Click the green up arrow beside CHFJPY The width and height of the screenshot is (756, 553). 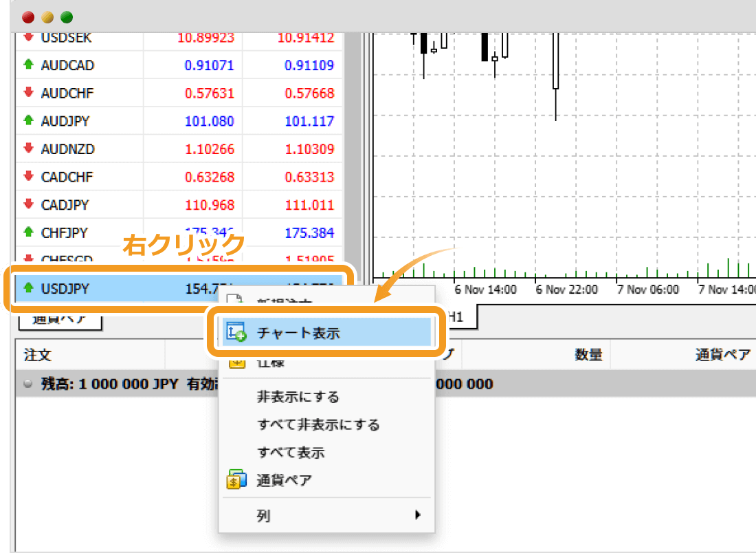28,232
